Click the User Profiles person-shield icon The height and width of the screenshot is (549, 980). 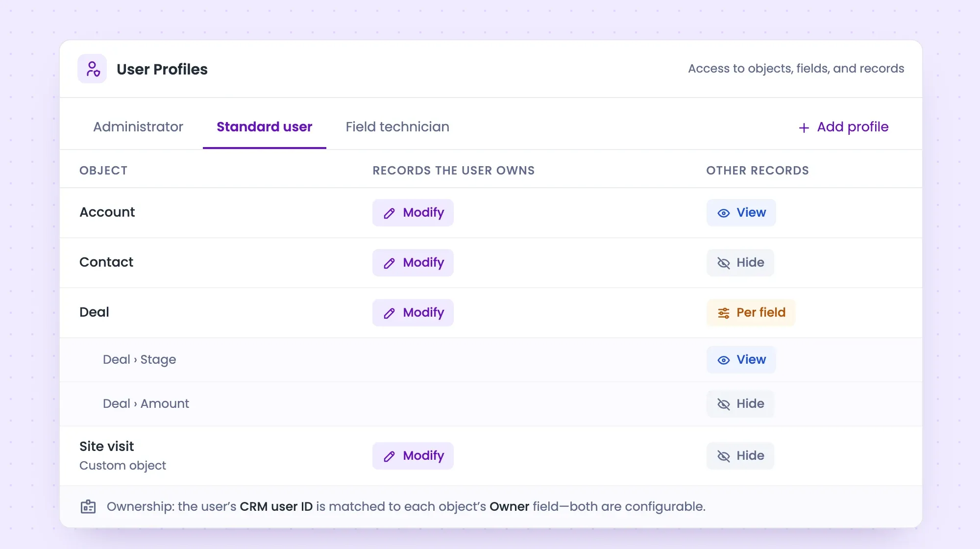click(92, 69)
